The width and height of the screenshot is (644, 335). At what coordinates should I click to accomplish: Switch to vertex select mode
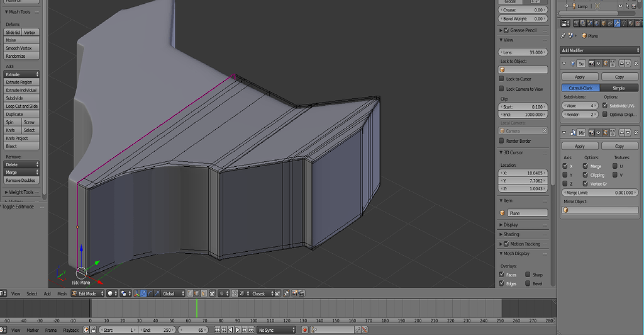190,293
